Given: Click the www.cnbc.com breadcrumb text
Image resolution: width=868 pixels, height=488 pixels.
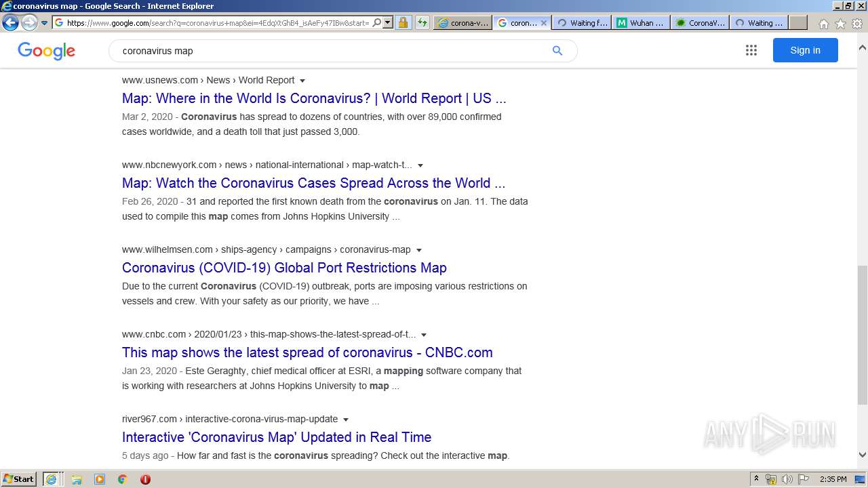Looking at the screenshot, I should pyautogui.click(x=154, y=334).
